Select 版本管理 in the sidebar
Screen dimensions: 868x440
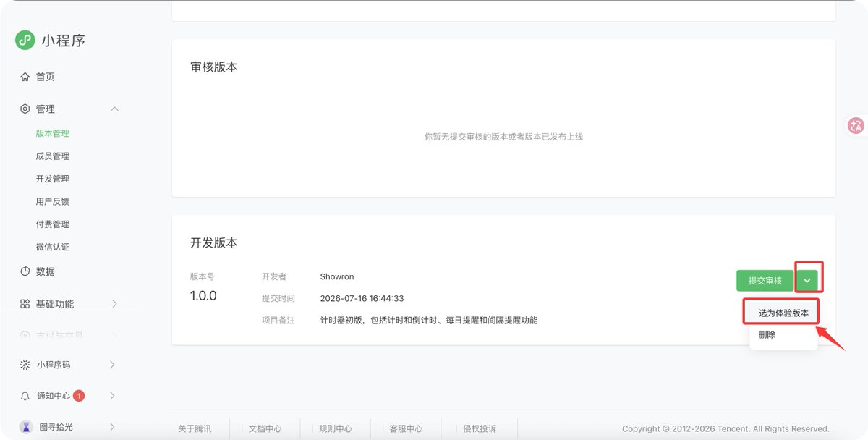pyautogui.click(x=53, y=133)
